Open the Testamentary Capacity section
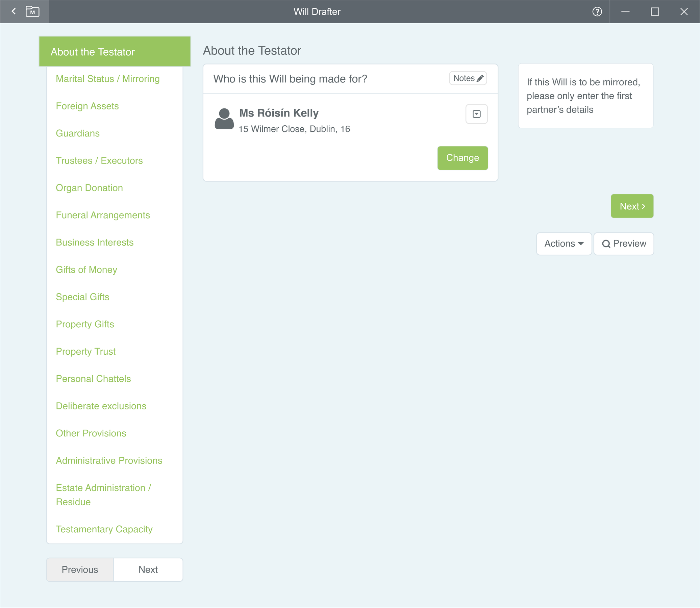 104,529
